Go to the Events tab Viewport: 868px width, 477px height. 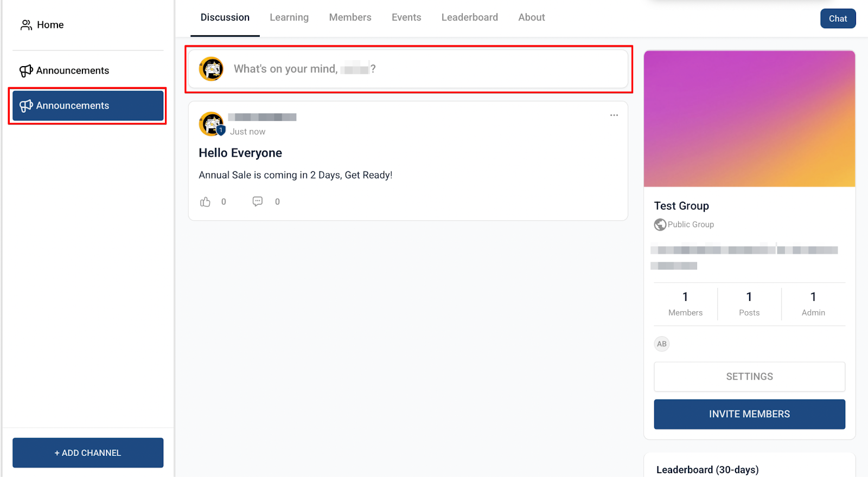406,17
